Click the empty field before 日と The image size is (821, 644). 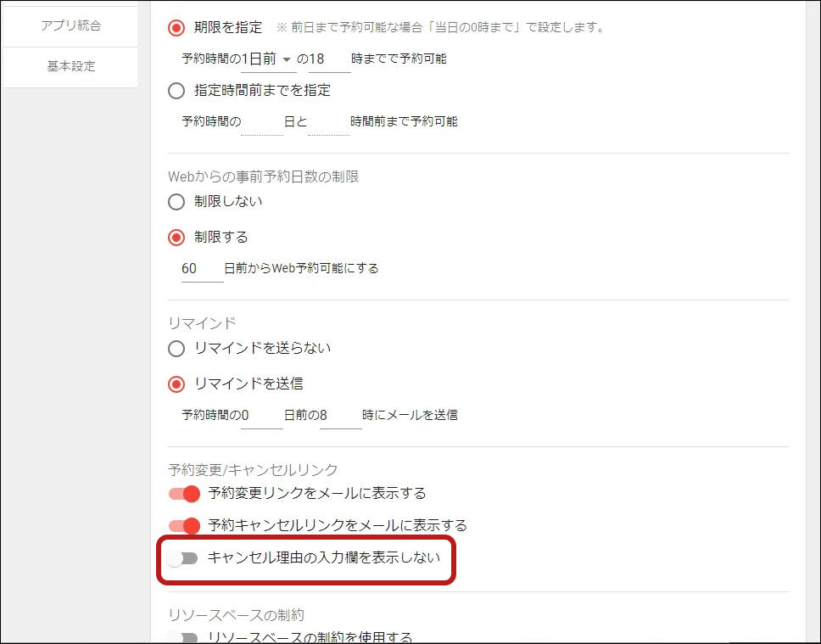pos(261,122)
